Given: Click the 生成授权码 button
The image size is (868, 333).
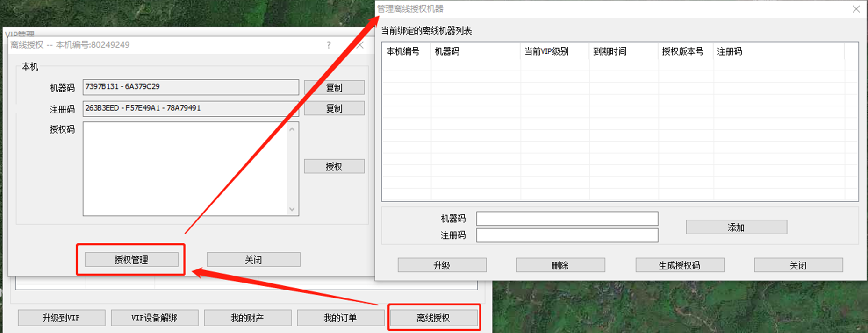Looking at the screenshot, I should coord(679,265).
